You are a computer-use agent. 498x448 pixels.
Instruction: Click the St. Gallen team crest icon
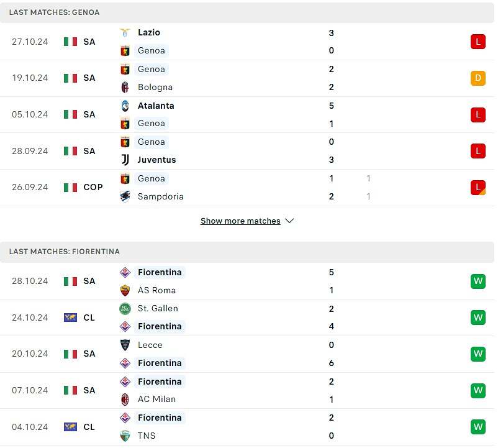[x=125, y=308]
